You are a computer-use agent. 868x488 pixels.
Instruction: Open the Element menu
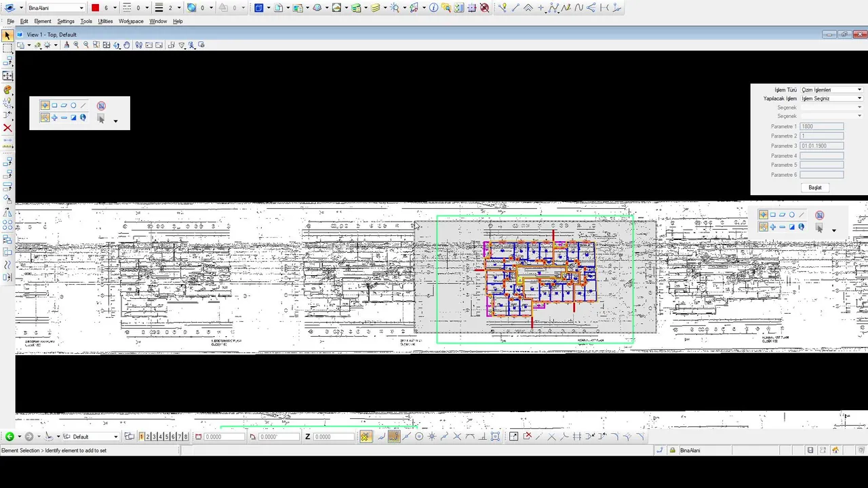click(x=43, y=21)
